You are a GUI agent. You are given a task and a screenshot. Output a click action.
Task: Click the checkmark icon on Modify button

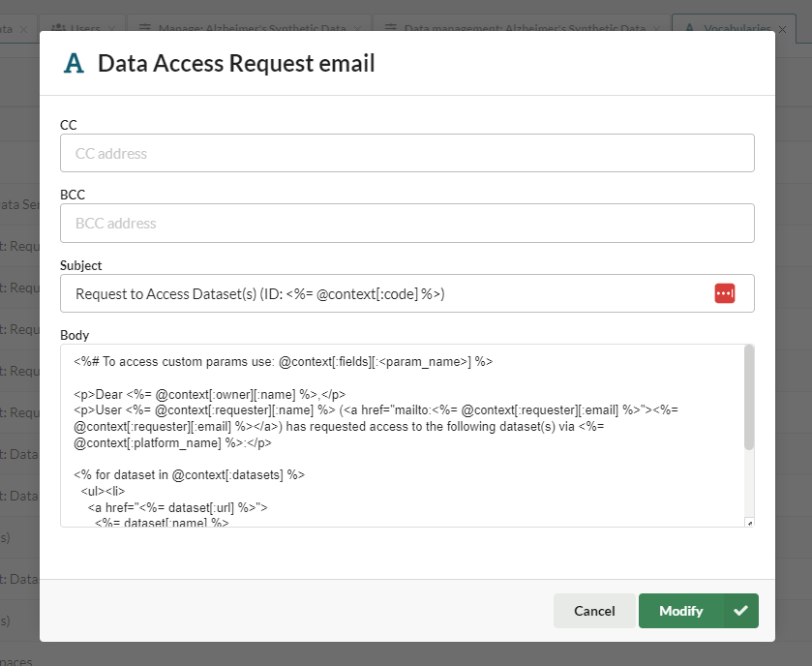click(x=740, y=611)
